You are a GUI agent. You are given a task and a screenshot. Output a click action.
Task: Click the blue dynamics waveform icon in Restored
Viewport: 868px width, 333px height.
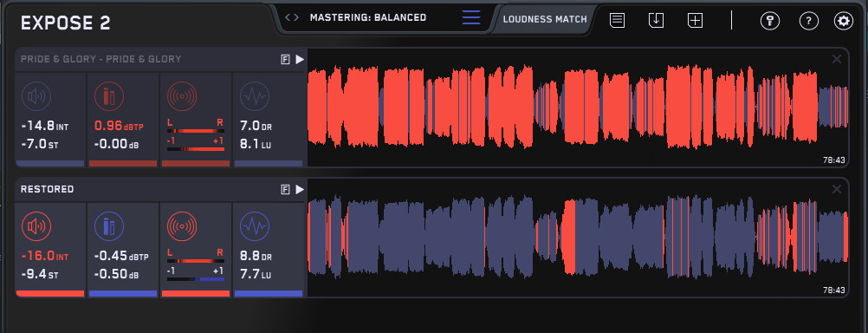coord(255,226)
